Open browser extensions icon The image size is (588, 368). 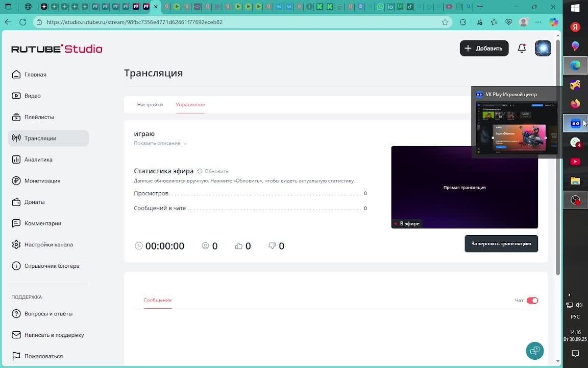(x=463, y=22)
